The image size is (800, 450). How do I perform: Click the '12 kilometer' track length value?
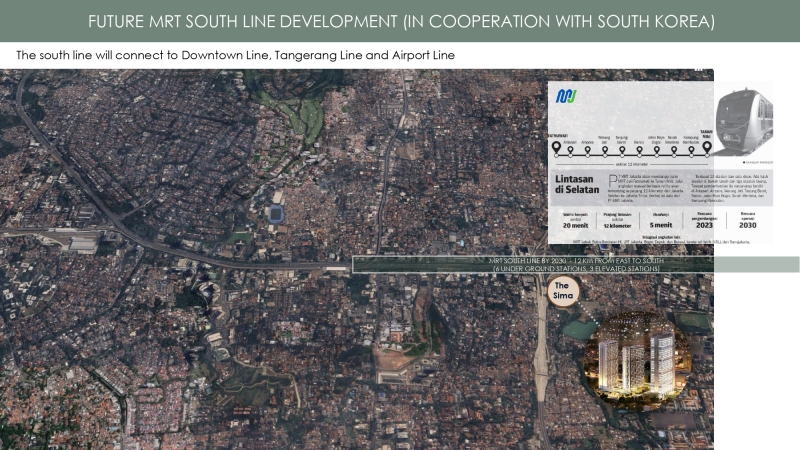[617, 226]
